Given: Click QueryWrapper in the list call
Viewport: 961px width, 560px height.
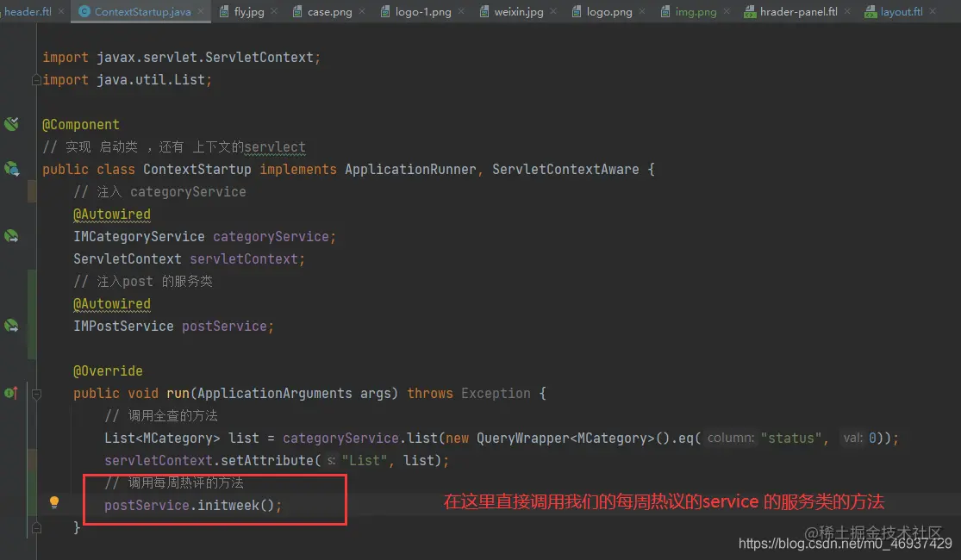Looking at the screenshot, I should coord(523,438).
